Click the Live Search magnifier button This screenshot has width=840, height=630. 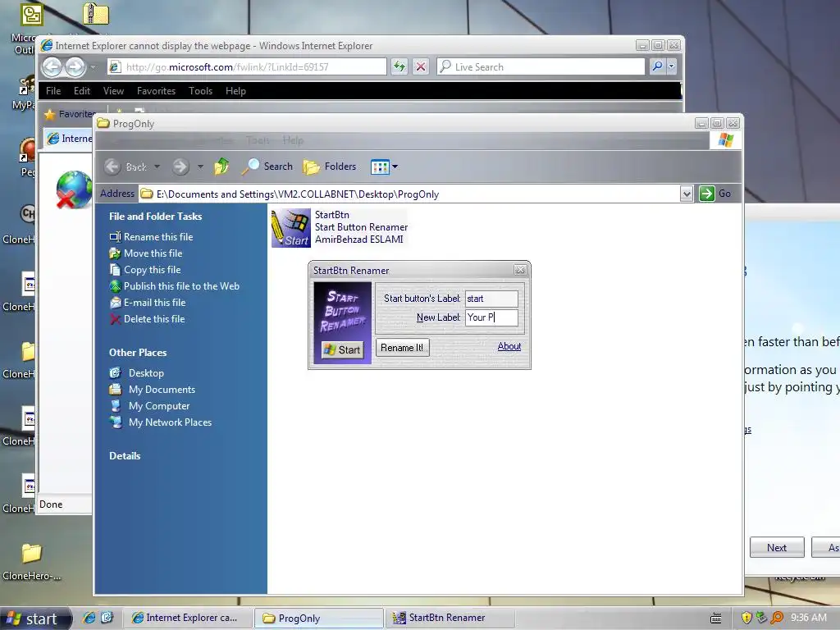[x=657, y=66]
